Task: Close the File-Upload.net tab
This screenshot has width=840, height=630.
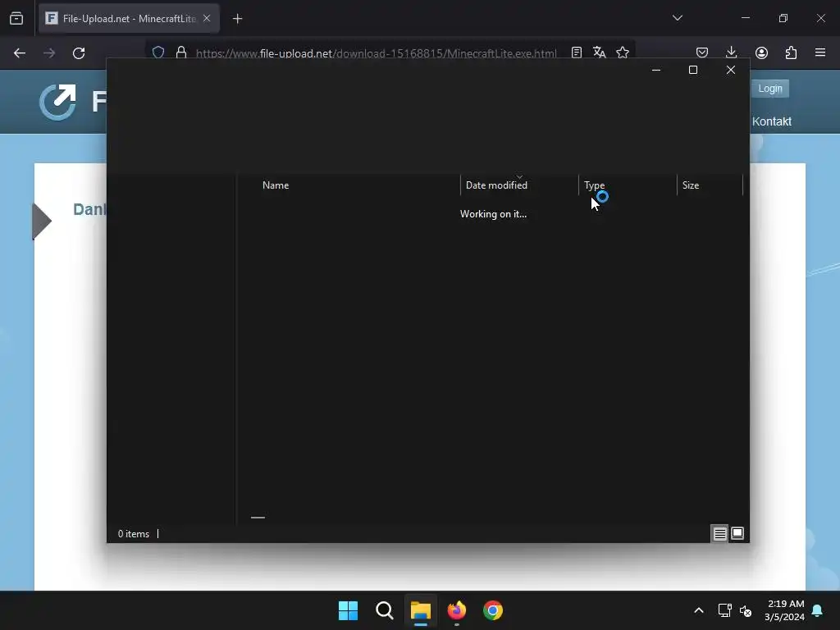Action: coord(207,18)
